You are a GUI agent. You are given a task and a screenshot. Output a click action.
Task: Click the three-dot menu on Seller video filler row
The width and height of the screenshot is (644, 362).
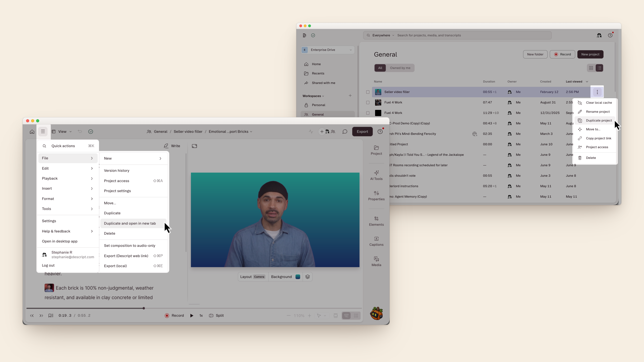click(597, 92)
